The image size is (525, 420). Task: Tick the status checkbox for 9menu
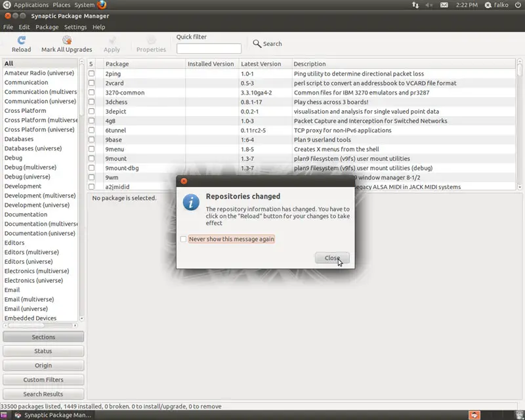(x=91, y=149)
